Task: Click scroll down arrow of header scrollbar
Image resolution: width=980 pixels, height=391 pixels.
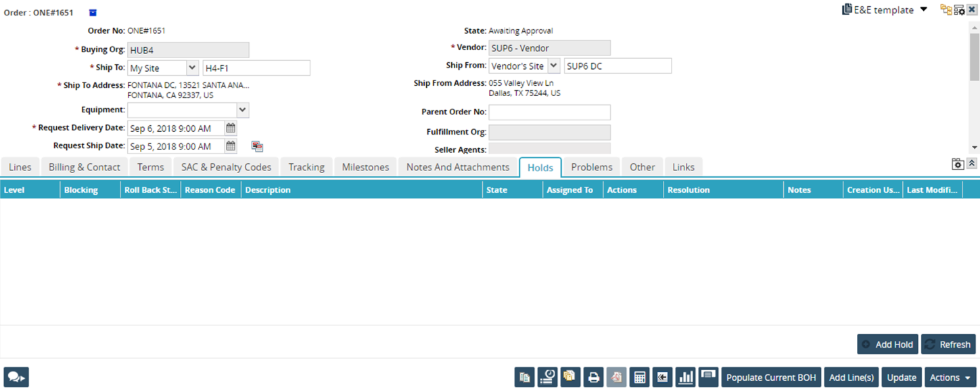Action: click(975, 147)
